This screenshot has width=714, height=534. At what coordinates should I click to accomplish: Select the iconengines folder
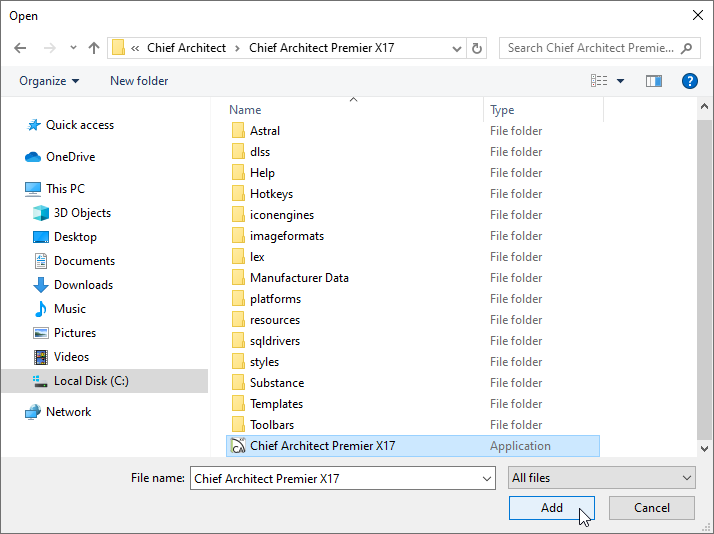(x=413, y=215)
